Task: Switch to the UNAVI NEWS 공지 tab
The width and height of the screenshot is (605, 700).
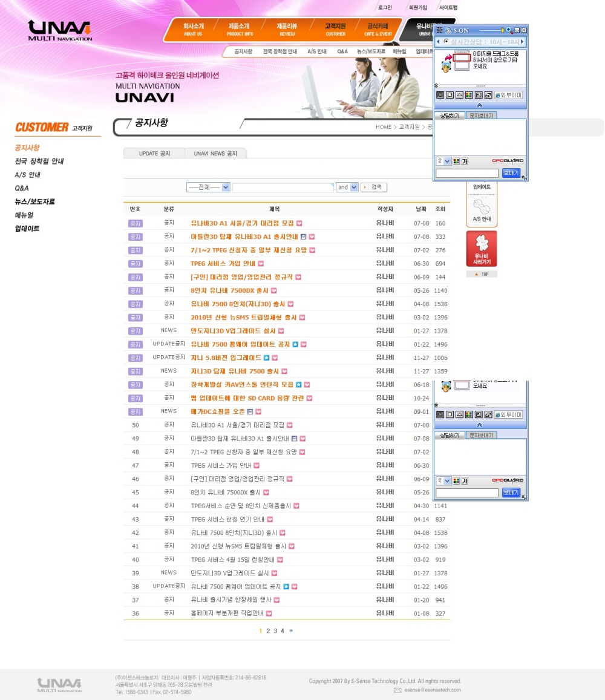Action: pos(215,154)
